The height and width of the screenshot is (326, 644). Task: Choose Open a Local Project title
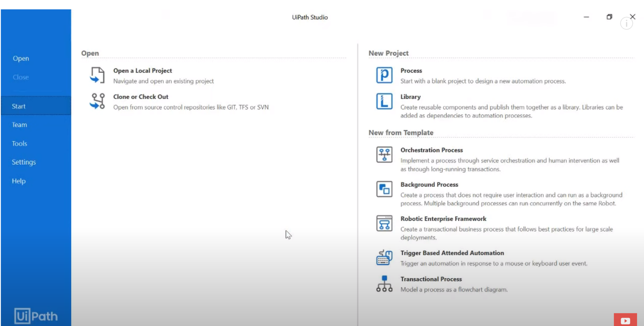(142, 71)
